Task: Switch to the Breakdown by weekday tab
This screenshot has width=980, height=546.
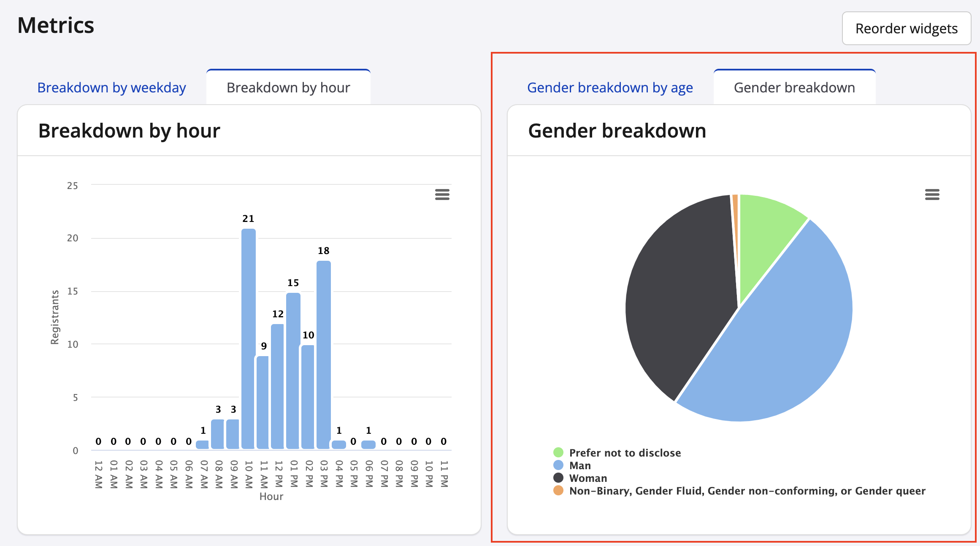Action: pos(111,88)
